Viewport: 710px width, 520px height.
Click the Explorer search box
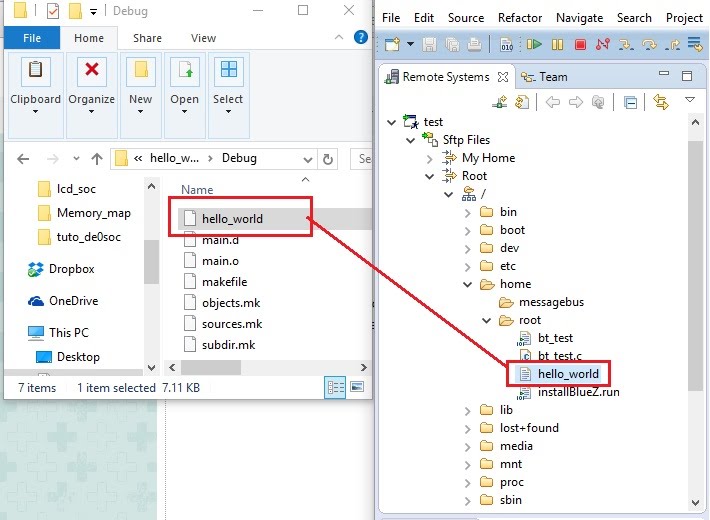click(x=361, y=159)
